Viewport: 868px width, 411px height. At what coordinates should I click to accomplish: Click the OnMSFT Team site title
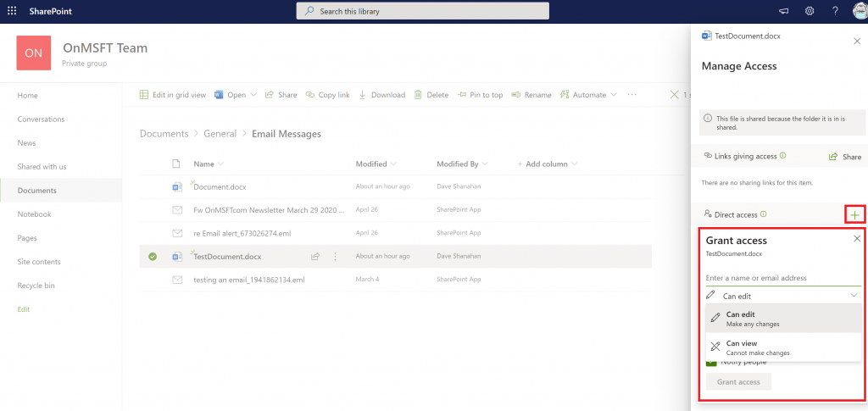pyautogui.click(x=105, y=48)
